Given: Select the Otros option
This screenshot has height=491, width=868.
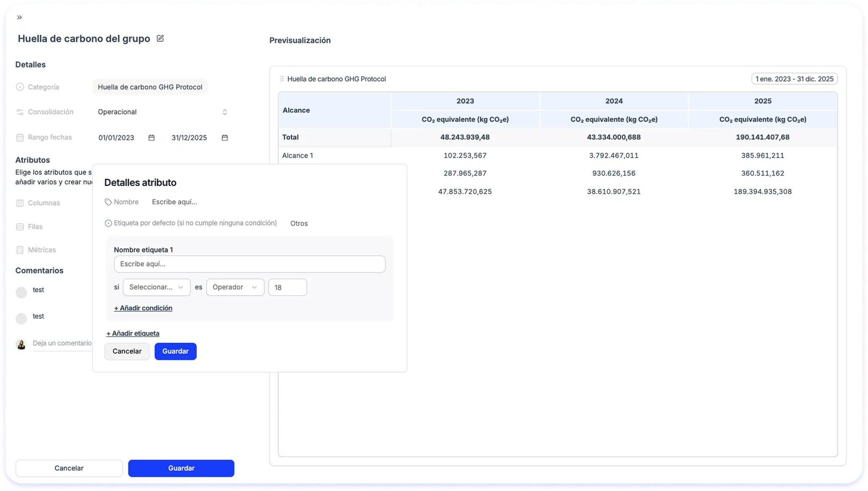Looking at the screenshot, I should point(299,223).
